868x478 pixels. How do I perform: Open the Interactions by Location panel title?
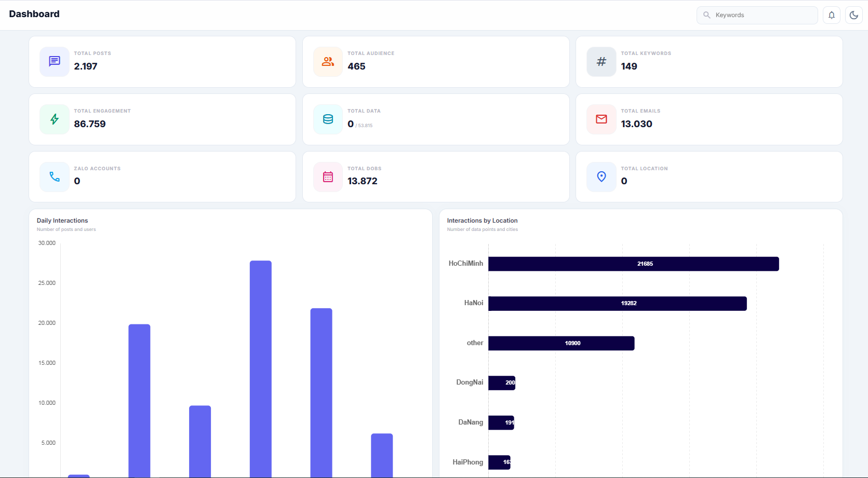[482, 220]
